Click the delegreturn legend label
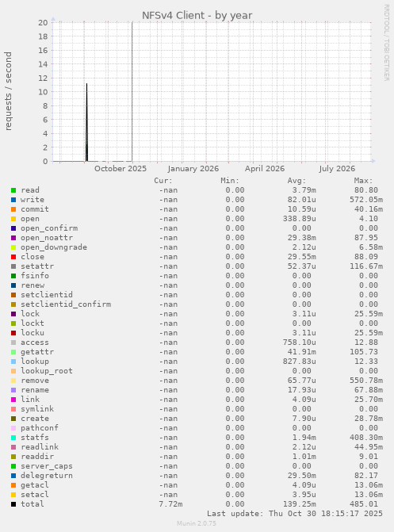This screenshot has width=394, height=532. click(x=47, y=476)
